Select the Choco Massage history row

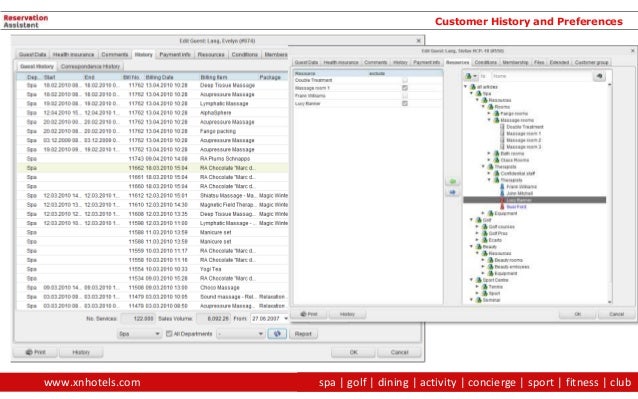tap(153, 288)
